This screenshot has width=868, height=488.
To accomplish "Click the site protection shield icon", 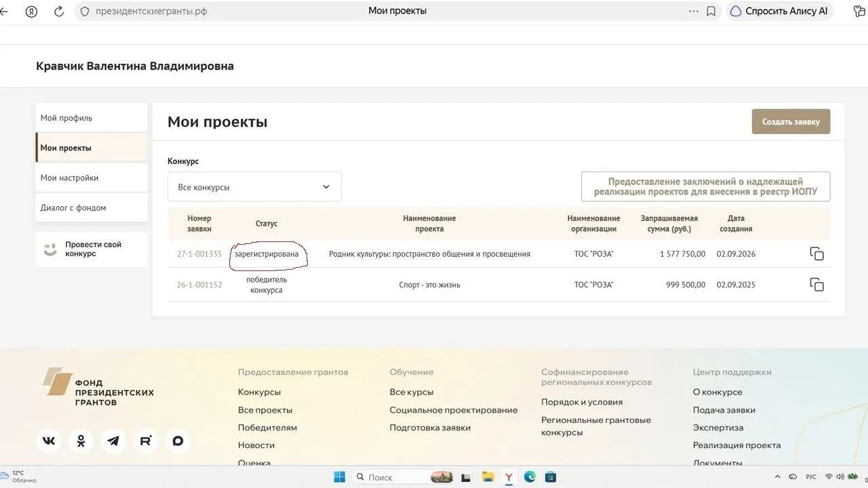I will pos(85,11).
